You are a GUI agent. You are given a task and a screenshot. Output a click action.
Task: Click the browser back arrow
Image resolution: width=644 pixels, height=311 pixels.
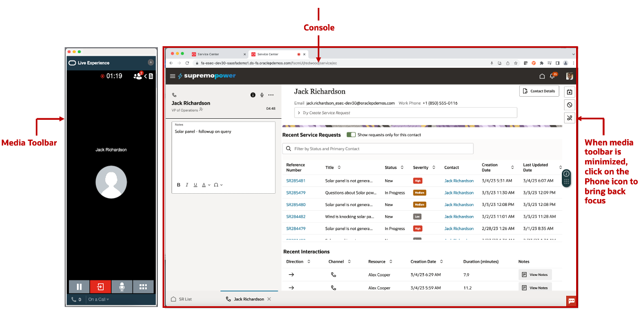[x=171, y=63]
